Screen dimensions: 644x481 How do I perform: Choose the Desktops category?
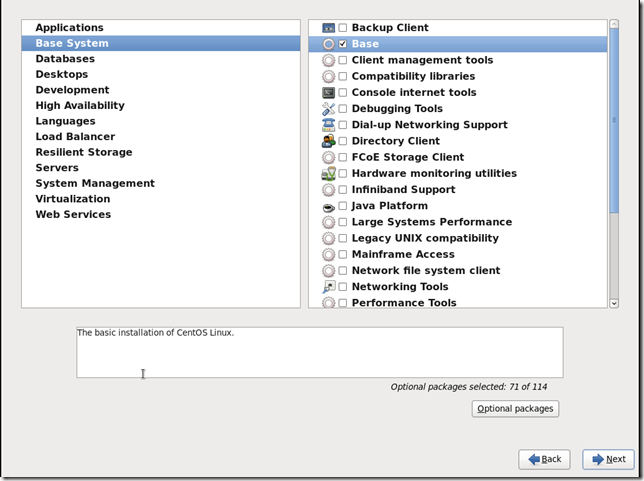pyautogui.click(x=161, y=74)
